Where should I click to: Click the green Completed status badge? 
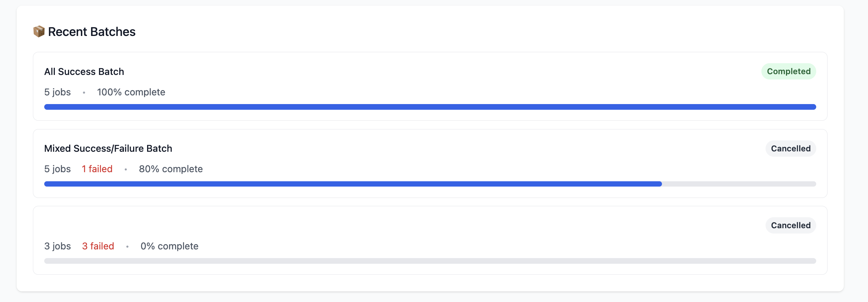[x=788, y=72]
